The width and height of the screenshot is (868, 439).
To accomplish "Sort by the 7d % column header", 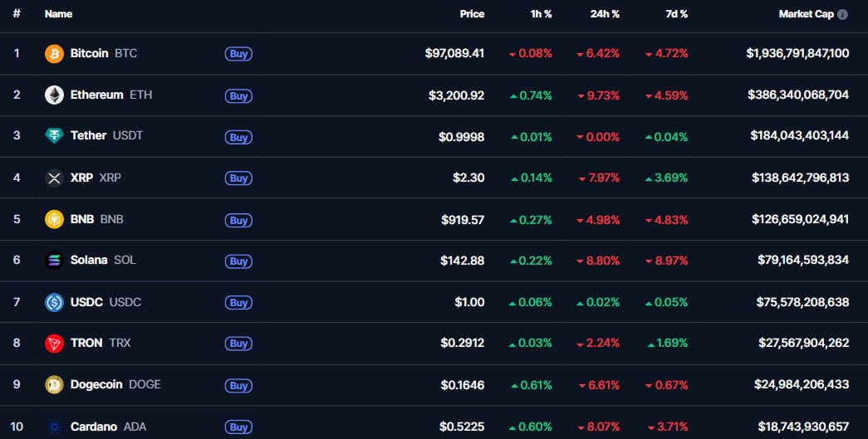I will point(677,14).
